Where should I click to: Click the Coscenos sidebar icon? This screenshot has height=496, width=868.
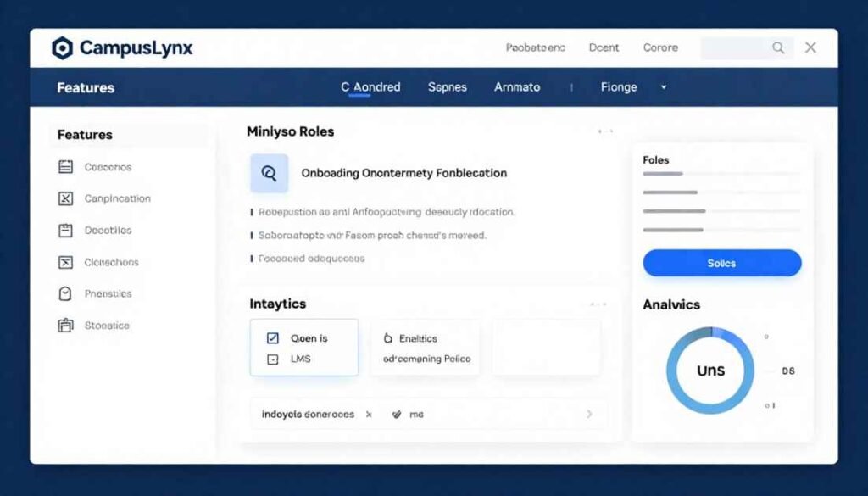point(66,167)
